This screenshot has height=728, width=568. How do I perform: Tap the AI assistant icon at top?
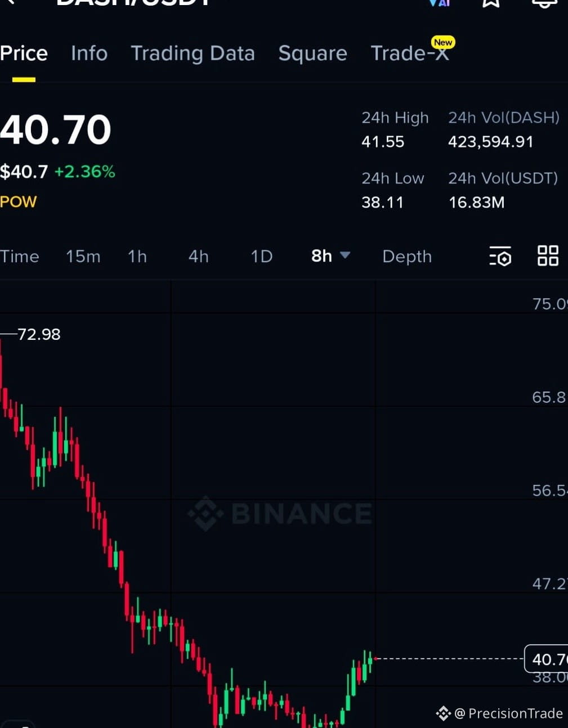pyautogui.click(x=439, y=3)
